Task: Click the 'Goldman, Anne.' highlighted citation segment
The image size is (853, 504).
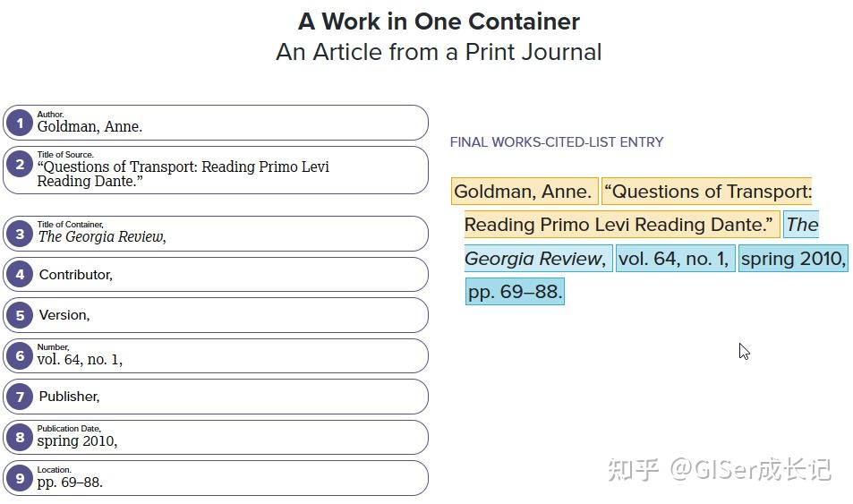Action: click(x=524, y=192)
